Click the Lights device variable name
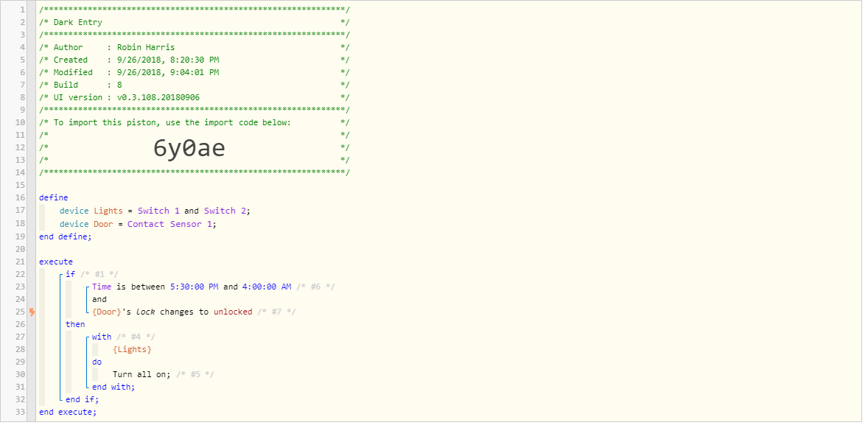Screen dimensions: 868x428 pyautogui.click(x=108, y=211)
